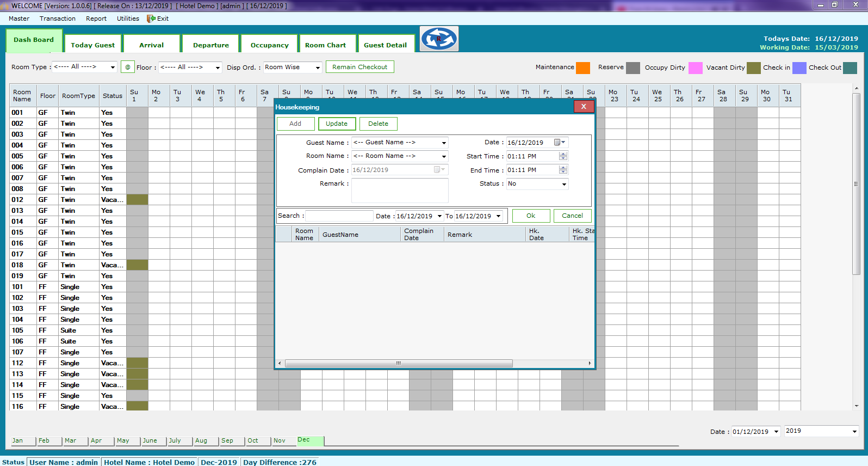Click the @ button beside Room Type
Viewport: 868px width, 466px height.
coord(128,67)
